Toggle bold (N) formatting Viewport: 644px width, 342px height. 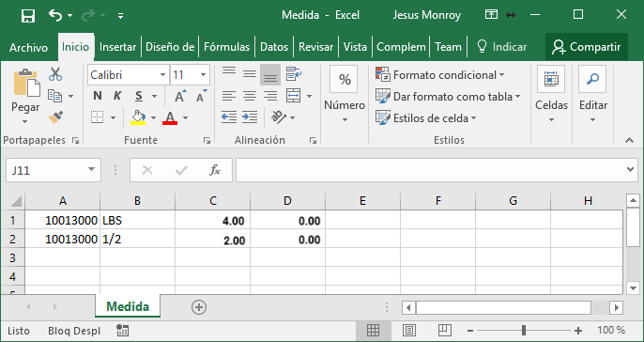pyautogui.click(x=98, y=96)
